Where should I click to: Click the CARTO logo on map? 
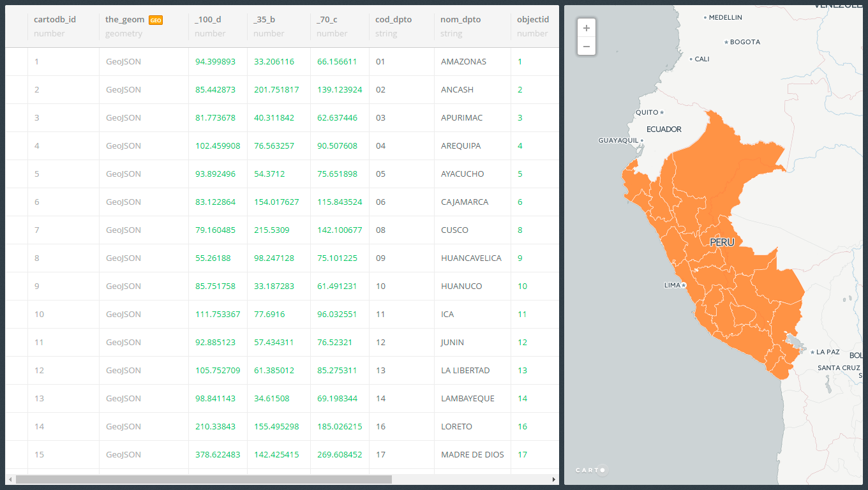point(592,470)
